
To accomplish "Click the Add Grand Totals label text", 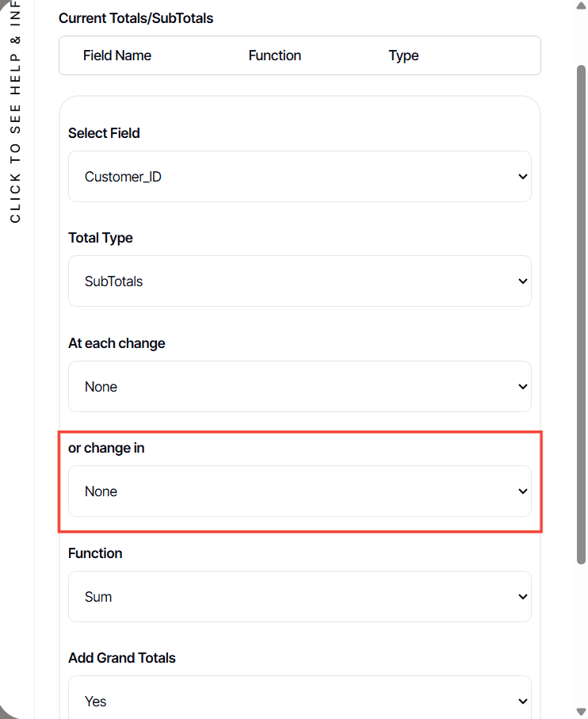I will pos(122,658).
